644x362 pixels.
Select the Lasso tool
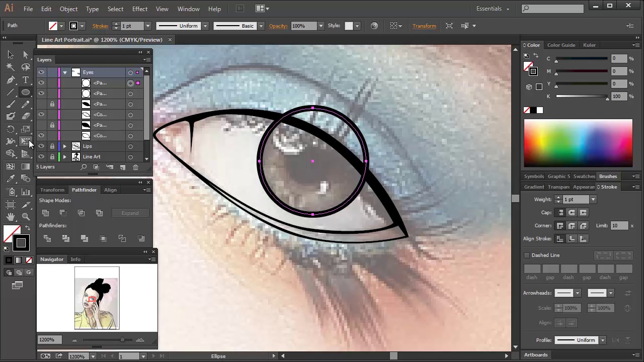(x=26, y=67)
